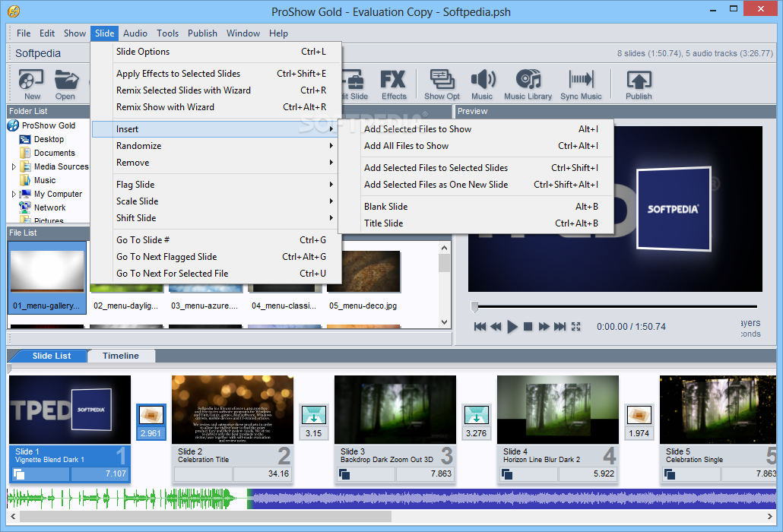Fast forward the preview
This screenshot has height=532, width=783.
coord(544,326)
